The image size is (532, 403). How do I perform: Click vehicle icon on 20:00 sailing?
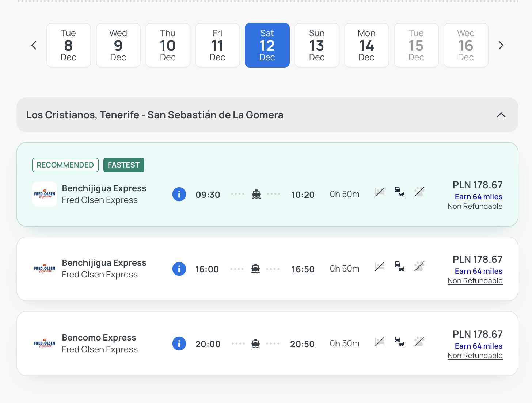(399, 341)
